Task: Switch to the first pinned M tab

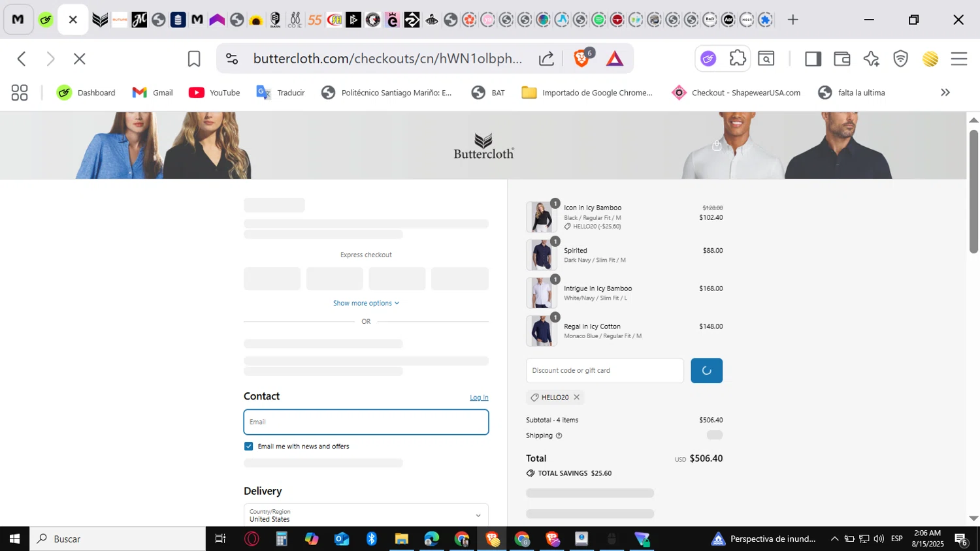Action: click(18, 20)
